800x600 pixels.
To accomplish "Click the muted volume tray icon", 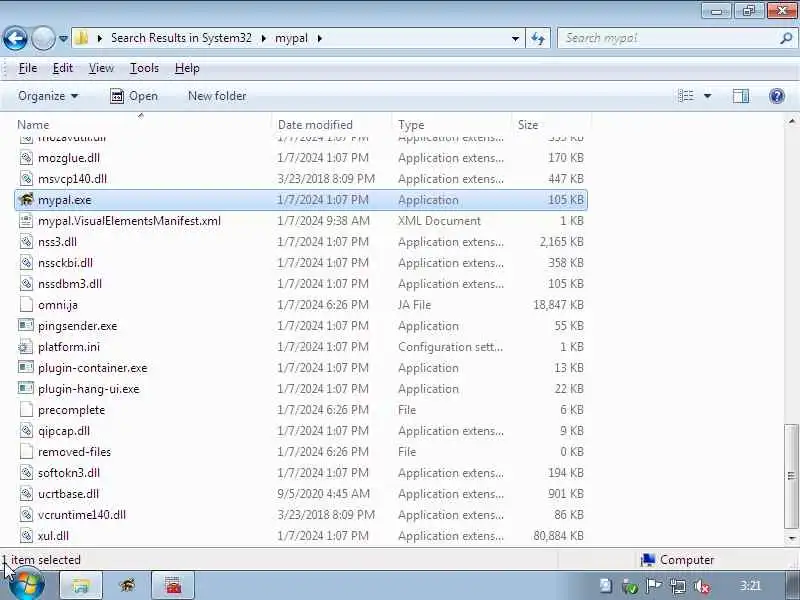I will 702,586.
